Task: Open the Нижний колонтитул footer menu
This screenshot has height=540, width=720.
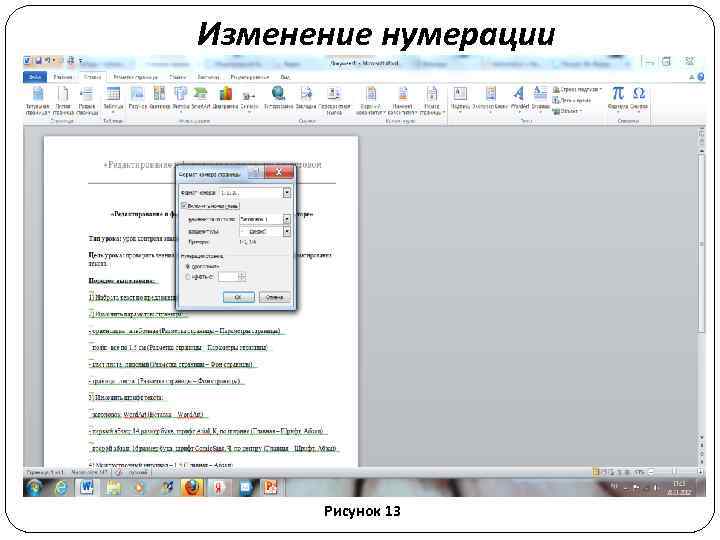Action: tap(402, 100)
